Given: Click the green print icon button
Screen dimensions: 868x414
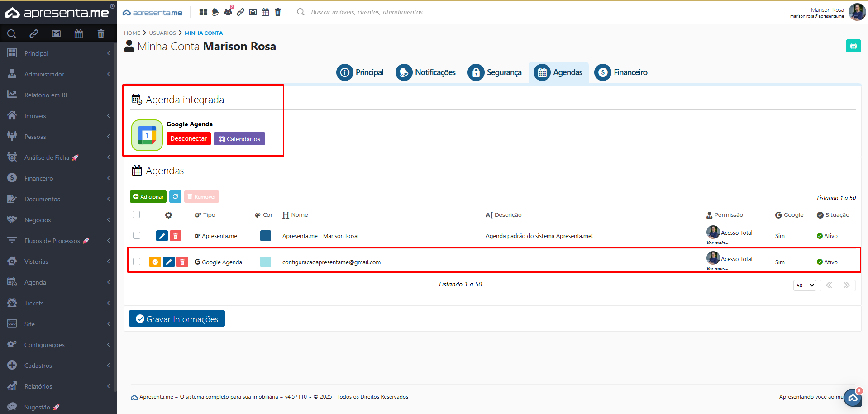Looking at the screenshot, I should pos(853,46).
